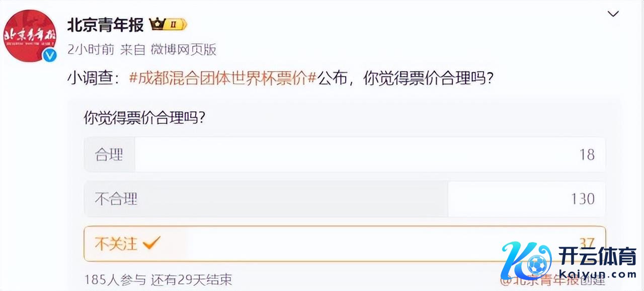Image resolution: width=644 pixels, height=291 pixels.
Task: Vote for the 不合理 poll option
Action: tap(345, 199)
